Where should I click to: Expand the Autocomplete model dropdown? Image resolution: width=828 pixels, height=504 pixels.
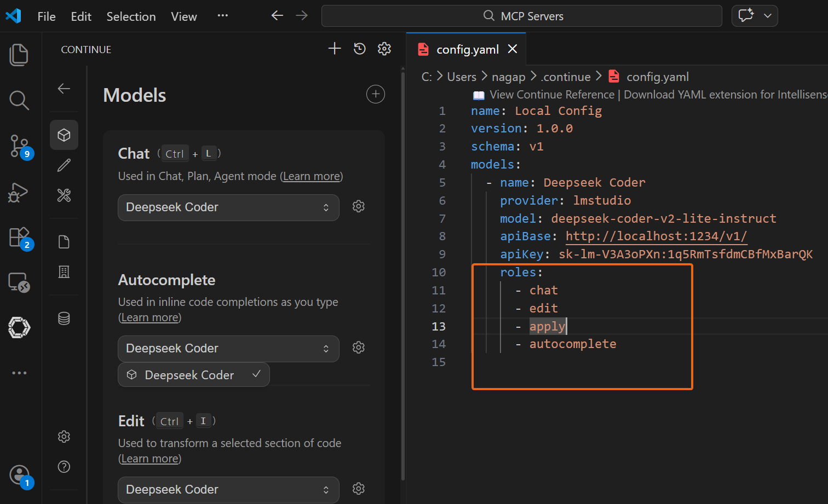[228, 349]
